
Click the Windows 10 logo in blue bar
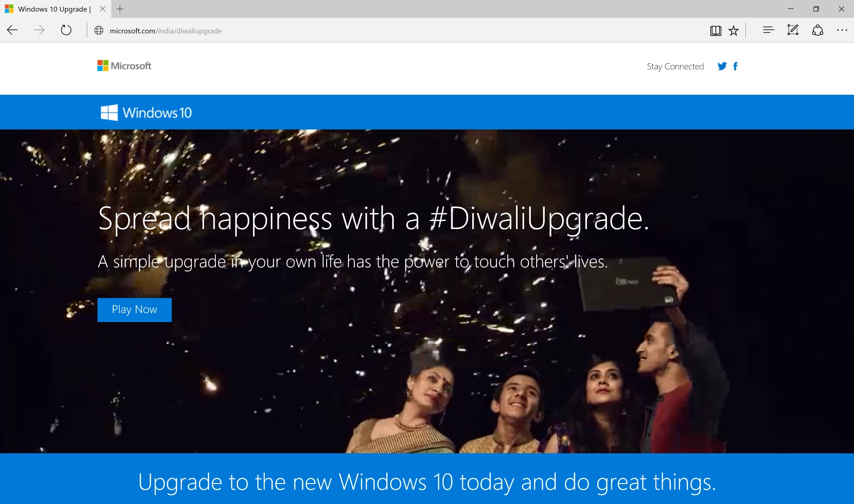point(146,113)
